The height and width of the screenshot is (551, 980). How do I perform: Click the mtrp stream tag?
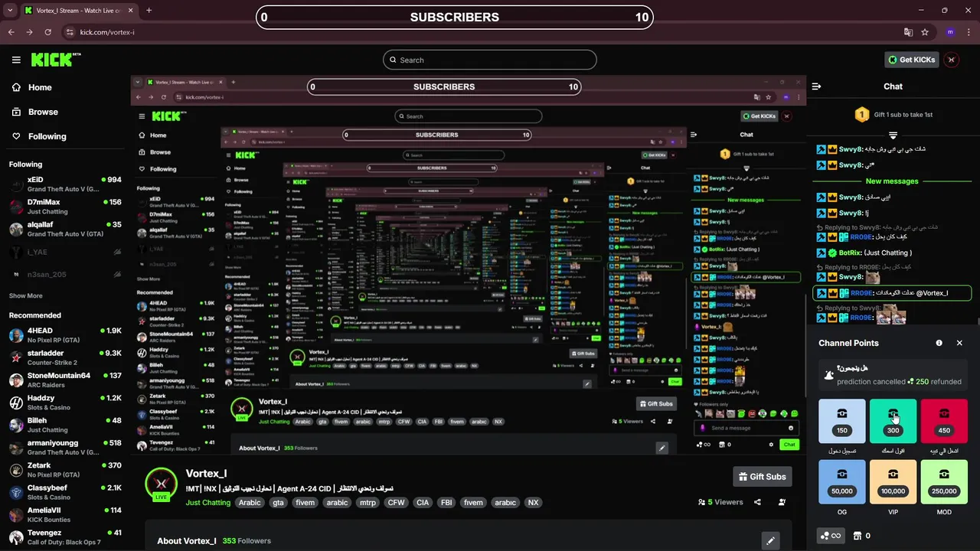pyautogui.click(x=367, y=503)
